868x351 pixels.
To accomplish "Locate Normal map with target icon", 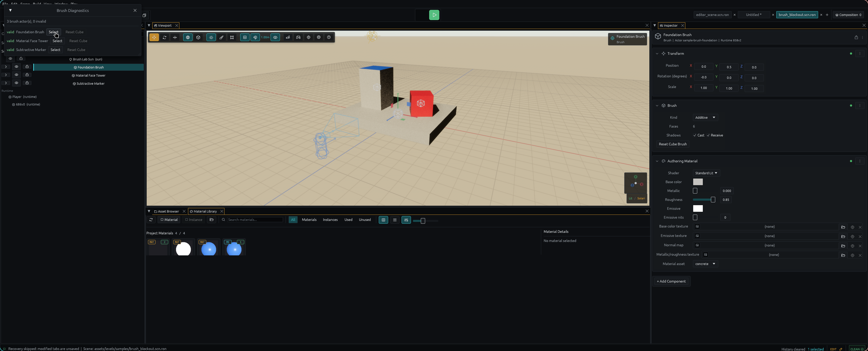I will 852,246.
